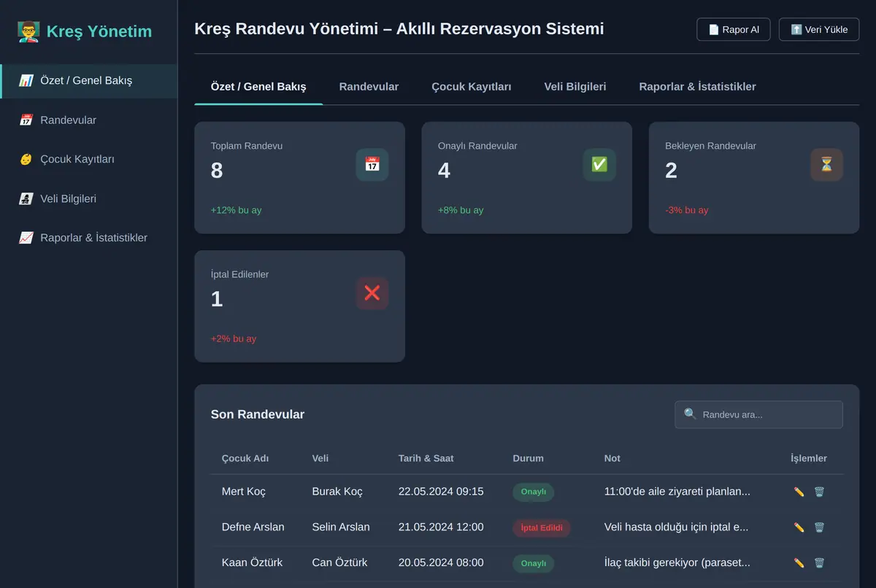Select the child name Mert Koç
This screenshot has height=588, width=876.
click(244, 492)
